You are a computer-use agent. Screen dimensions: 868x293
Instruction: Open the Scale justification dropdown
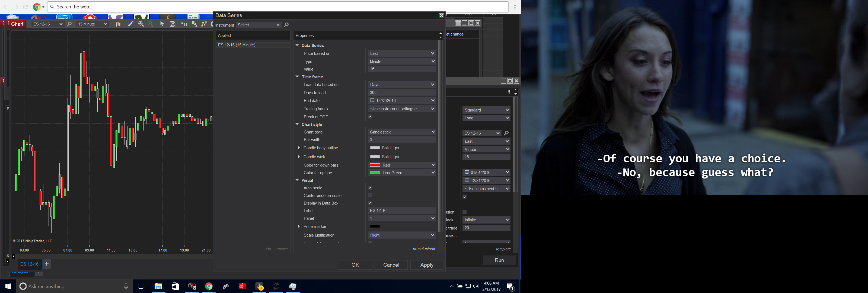click(x=402, y=235)
